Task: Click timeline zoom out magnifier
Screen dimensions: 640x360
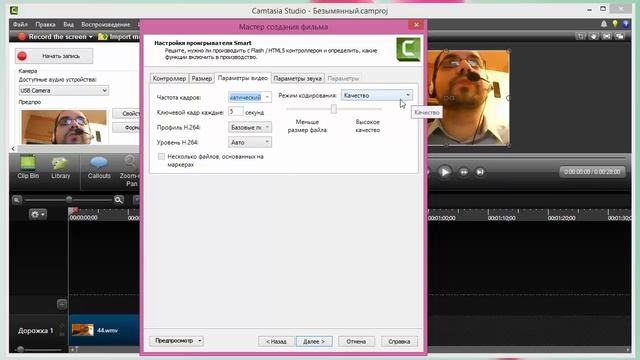Action: pos(17,200)
